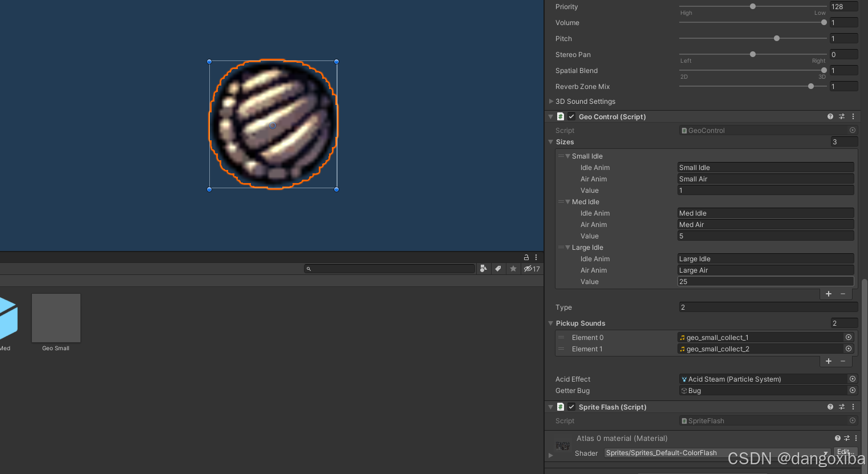Open Atlas 0 material preset selector
868x474 pixels.
tap(847, 438)
